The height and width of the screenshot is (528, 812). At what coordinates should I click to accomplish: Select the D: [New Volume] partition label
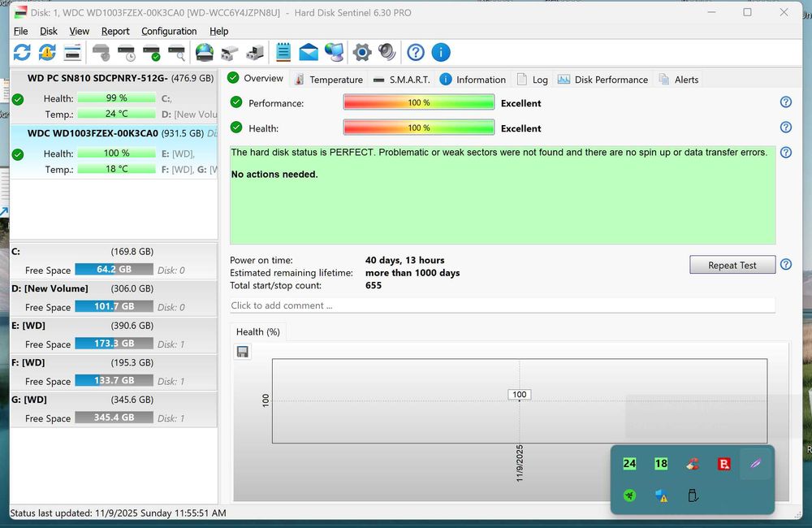click(x=50, y=288)
